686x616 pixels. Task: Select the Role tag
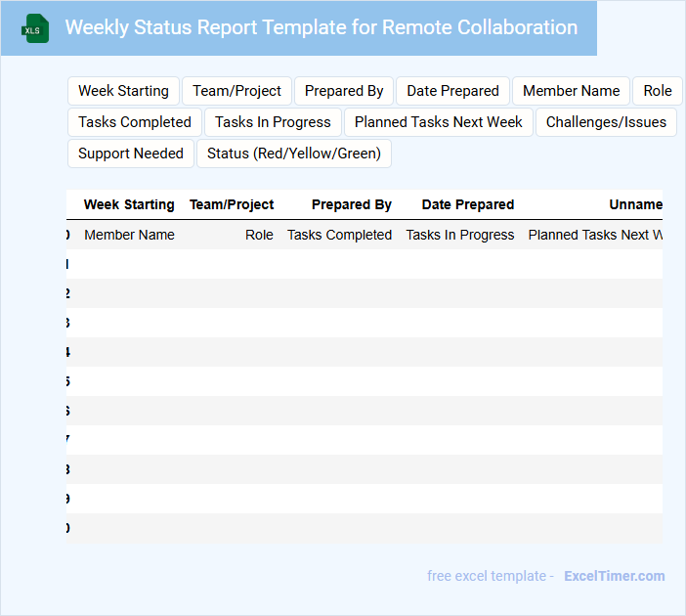pos(658,91)
